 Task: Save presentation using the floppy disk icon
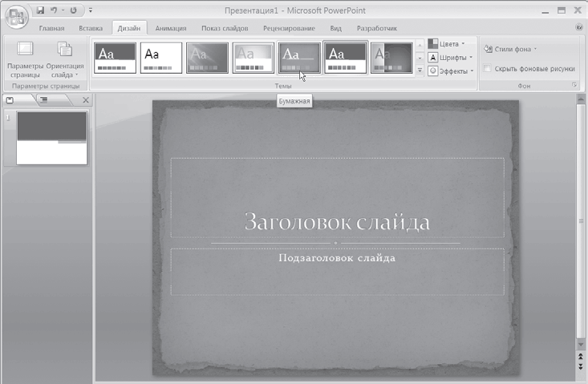click(x=40, y=10)
